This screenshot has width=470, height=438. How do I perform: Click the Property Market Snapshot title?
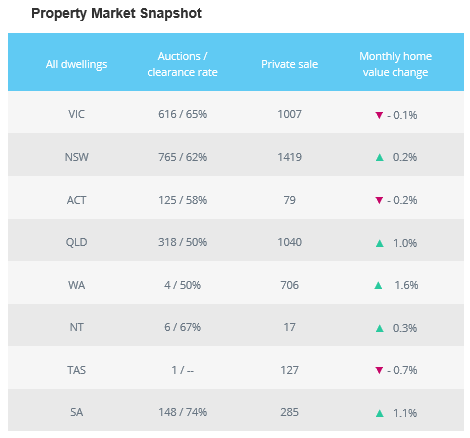click(116, 14)
